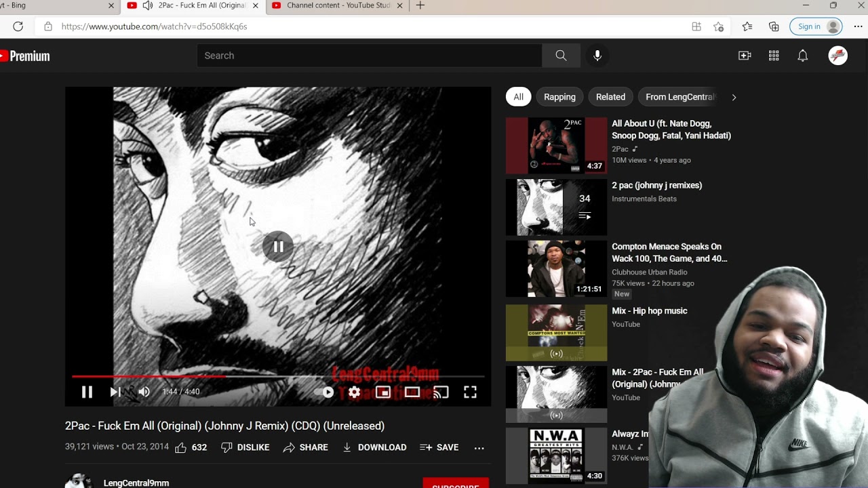The width and height of the screenshot is (868, 488).
Task: Select the From LengCentral chip
Action: pyautogui.click(x=679, y=97)
